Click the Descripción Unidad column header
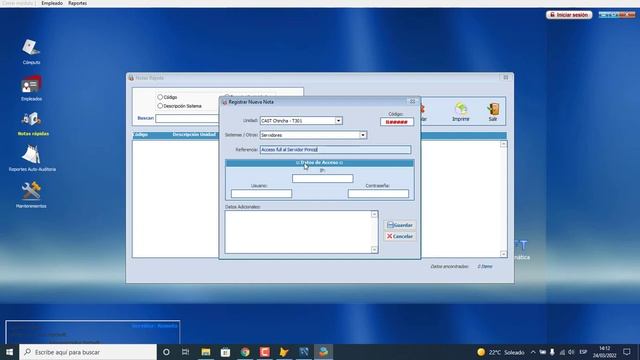The width and height of the screenshot is (640, 360). pos(194,135)
